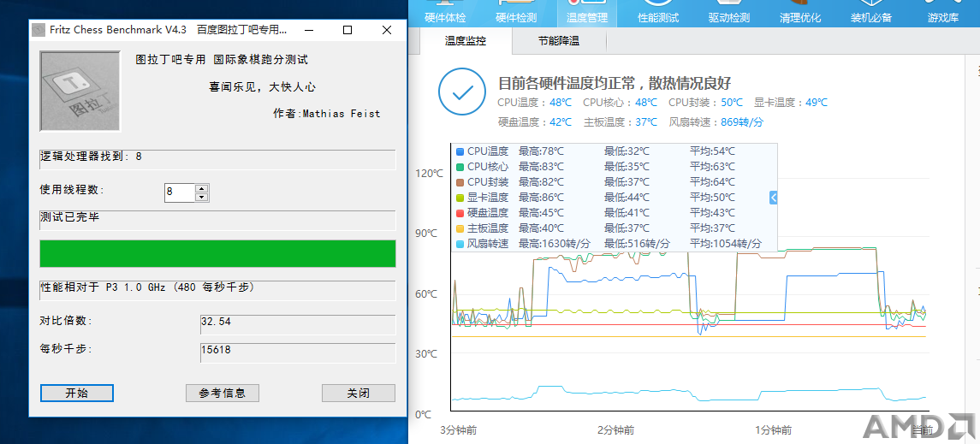Toggle the CPU封装 brown legend marker
The width and height of the screenshot is (980, 444).
pos(460,181)
